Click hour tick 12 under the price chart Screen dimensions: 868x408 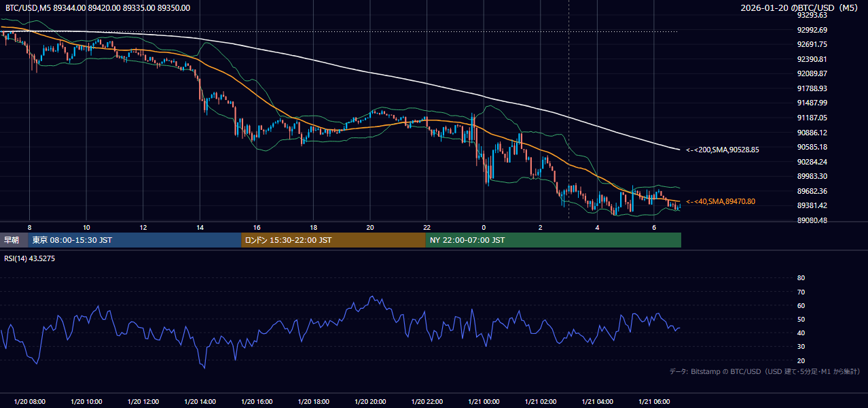(x=143, y=227)
